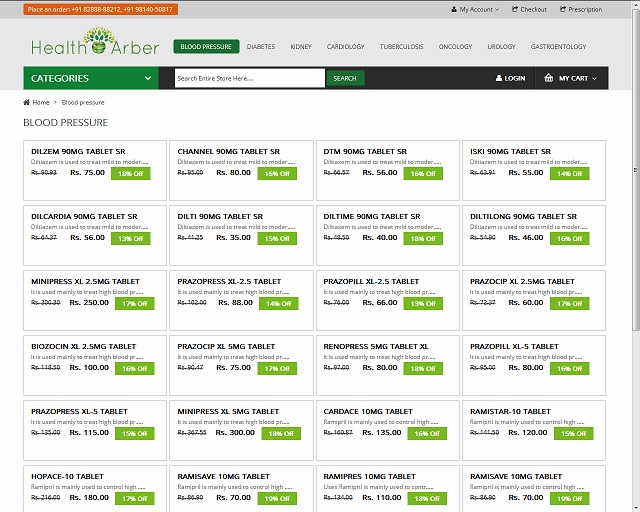Open Renopress 5mg Tablet XL product
640x512 pixels.
(376, 346)
